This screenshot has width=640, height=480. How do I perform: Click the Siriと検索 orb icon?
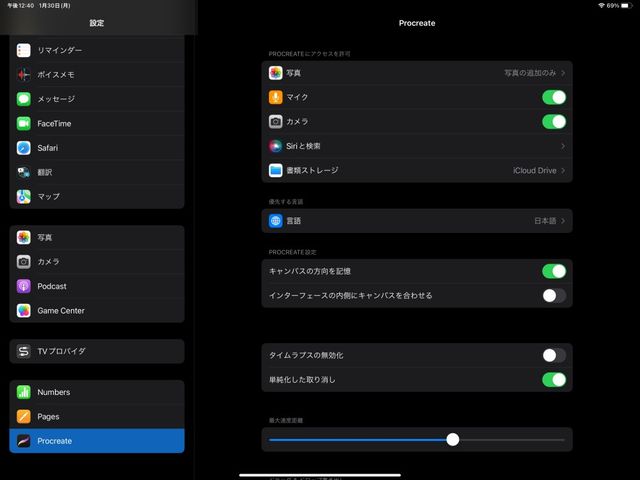(x=276, y=146)
